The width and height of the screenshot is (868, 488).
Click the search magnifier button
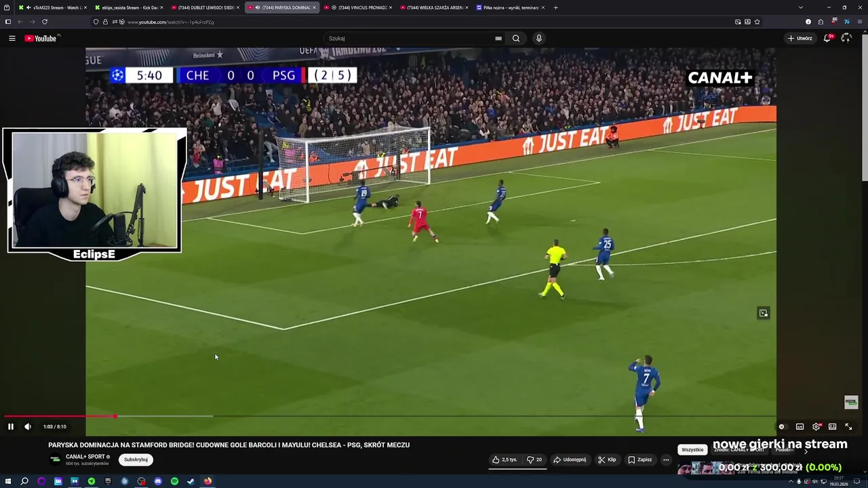tap(516, 39)
